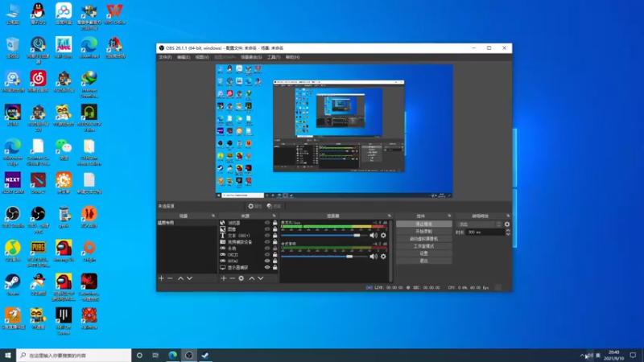644x362 pixels.
Task: Move scene down with the Scenes panel arrow
Action: tap(189, 278)
